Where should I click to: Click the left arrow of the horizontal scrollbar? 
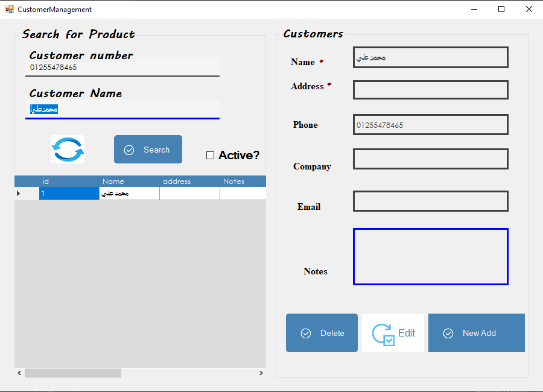point(19,373)
